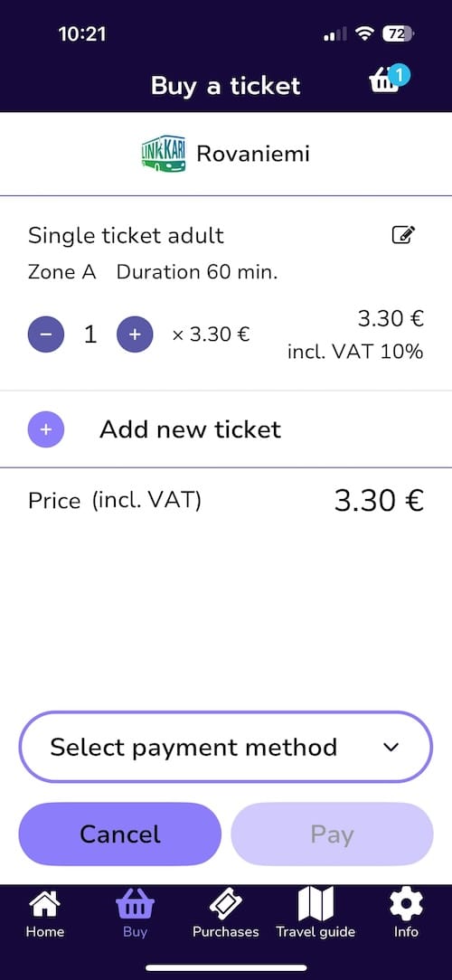Tap the Add new ticket label
The height and width of the screenshot is (980, 452).
coord(190,429)
